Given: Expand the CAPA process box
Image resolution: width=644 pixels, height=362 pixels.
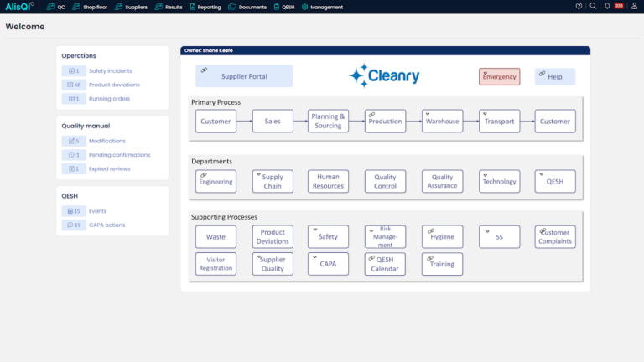Looking at the screenshot, I should tap(328, 264).
